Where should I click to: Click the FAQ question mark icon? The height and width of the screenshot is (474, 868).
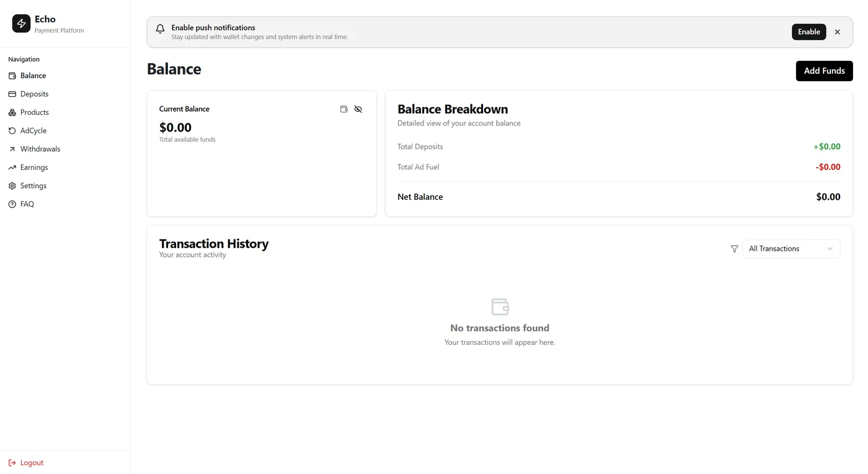[12, 204]
